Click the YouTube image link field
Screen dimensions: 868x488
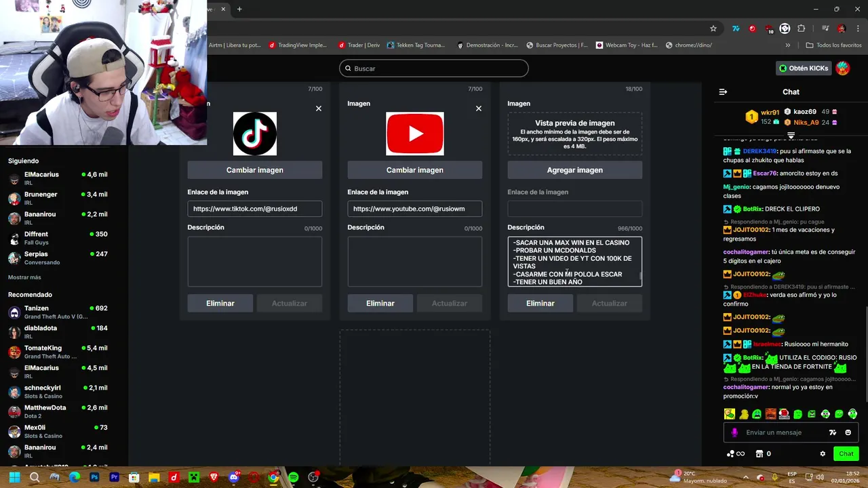point(415,209)
